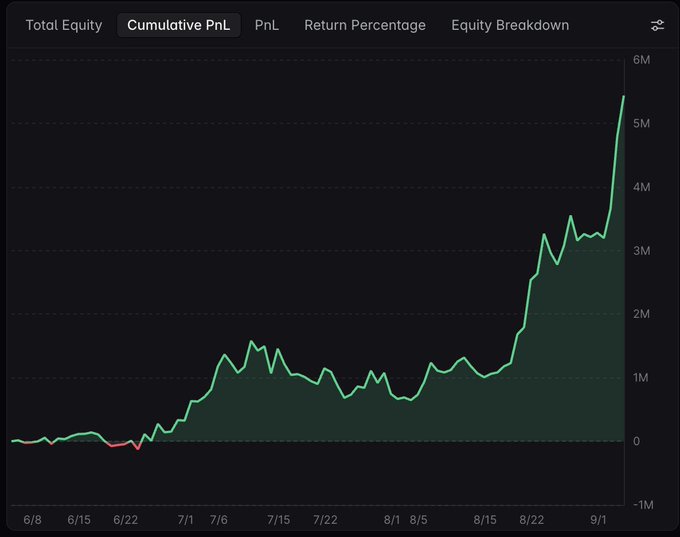Switch to the Total Equity tab
Viewport: 680px width, 537px height.
coord(64,25)
